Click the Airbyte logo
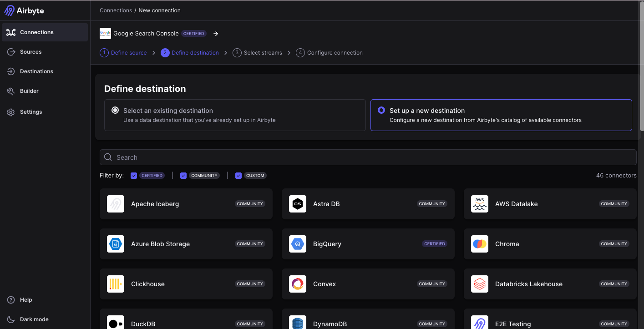Image resolution: width=644 pixels, height=329 pixels. (25, 10)
